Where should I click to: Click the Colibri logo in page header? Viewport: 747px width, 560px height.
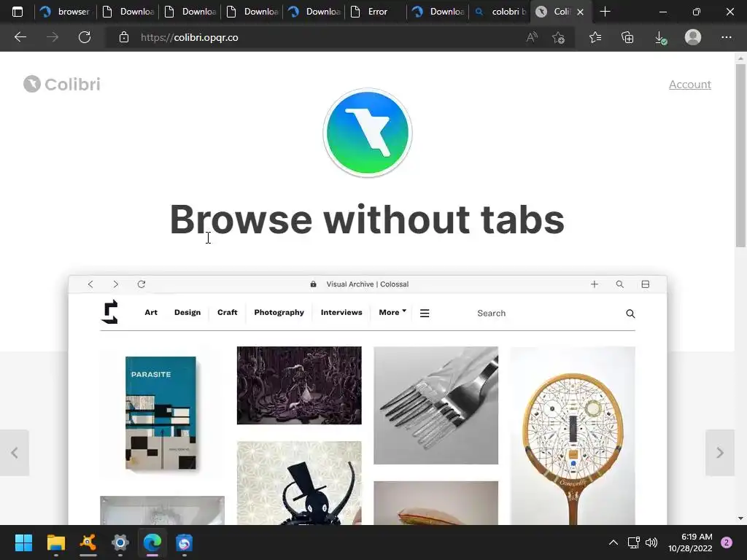(62, 85)
